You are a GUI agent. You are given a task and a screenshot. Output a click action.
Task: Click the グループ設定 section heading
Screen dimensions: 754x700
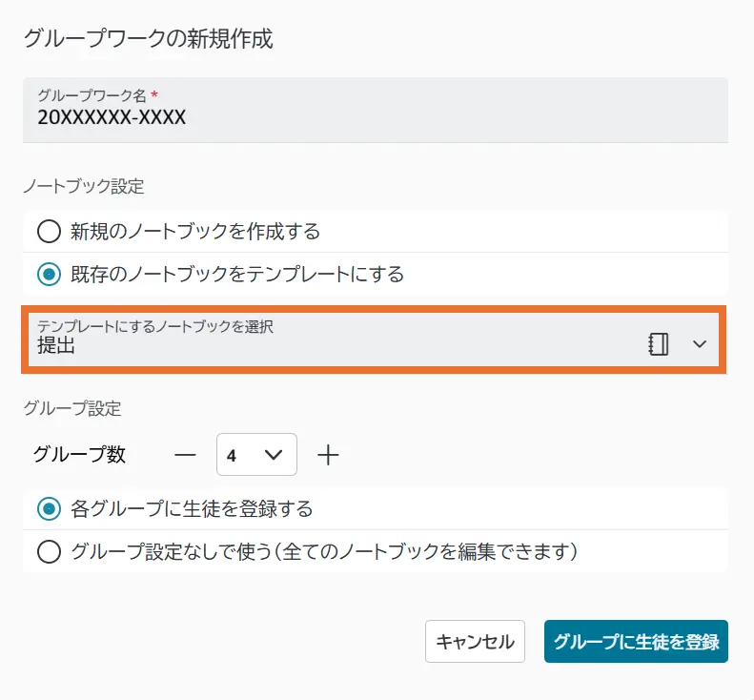pyautogui.click(x=72, y=408)
